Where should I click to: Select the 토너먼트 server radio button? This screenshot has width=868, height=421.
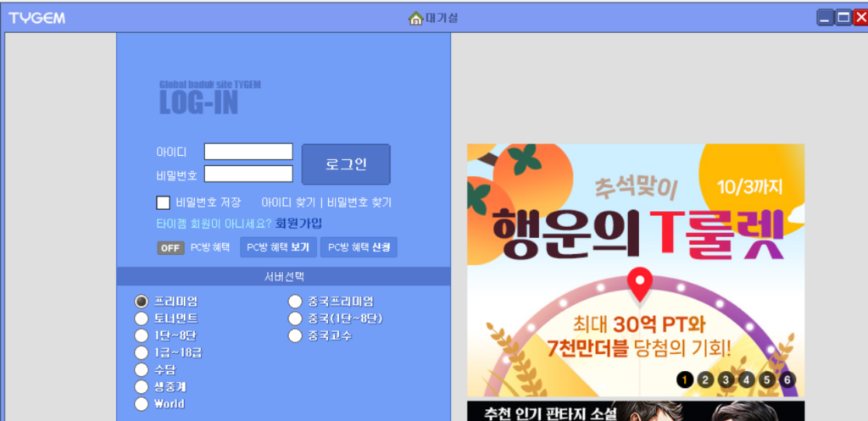pyautogui.click(x=142, y=319)
